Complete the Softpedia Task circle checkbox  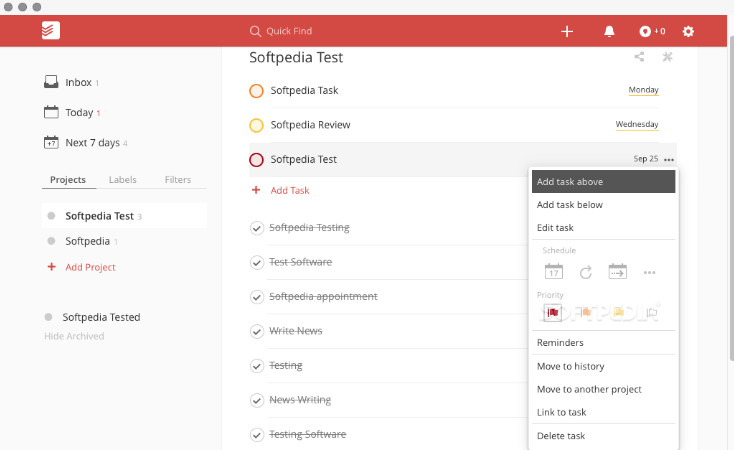[256, 91]
